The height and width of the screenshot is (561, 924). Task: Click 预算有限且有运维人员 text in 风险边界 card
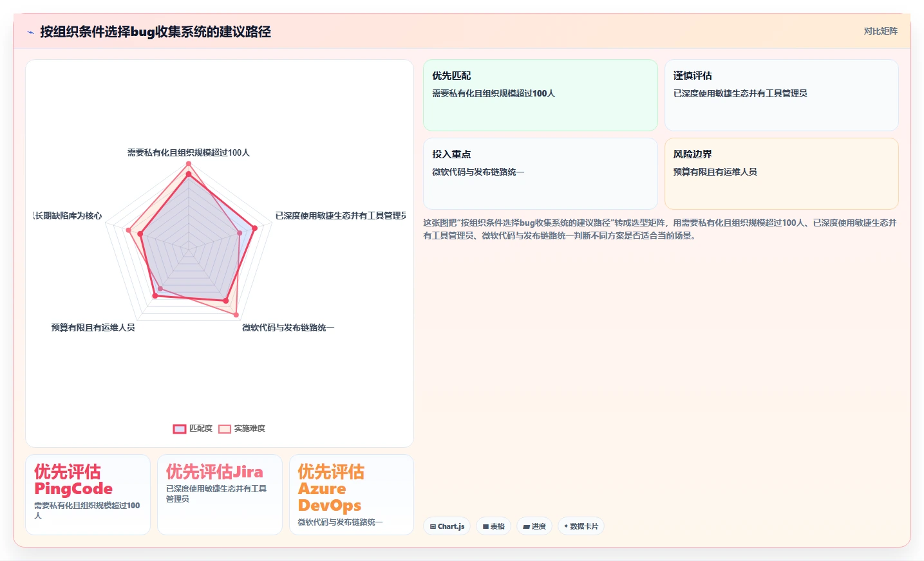pyautogui.click(x=715, y=172)
